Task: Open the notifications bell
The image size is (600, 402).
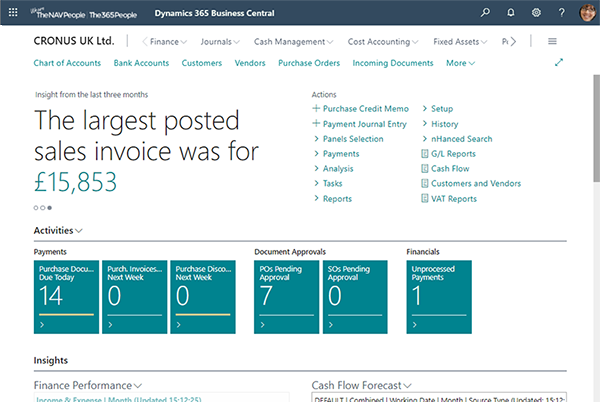Action: coord(512,13)
